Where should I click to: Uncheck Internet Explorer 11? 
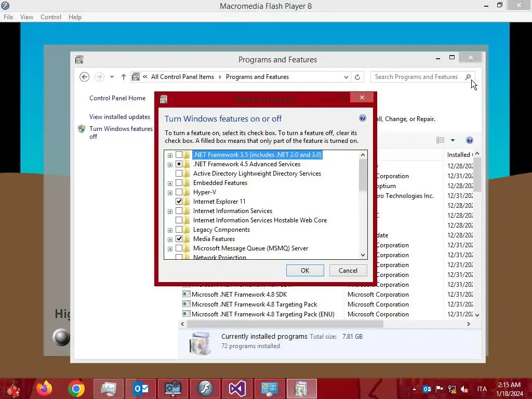coord(179,202)
